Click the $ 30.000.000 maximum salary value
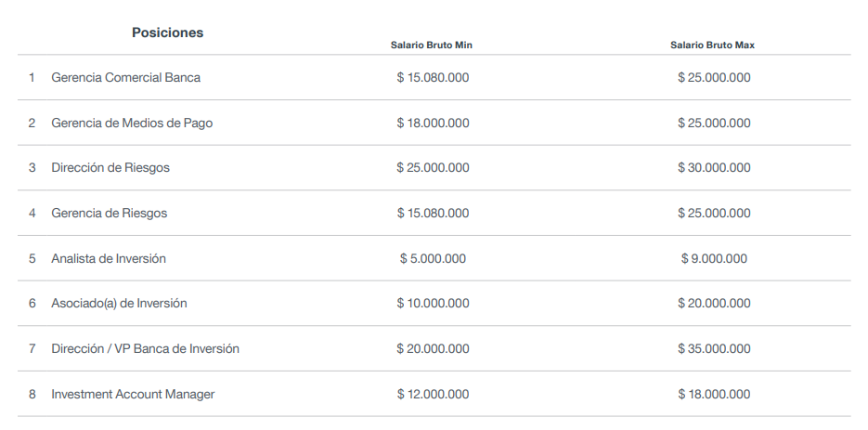The height and width of the screenshot is (430, 868). tap(714, 168)
